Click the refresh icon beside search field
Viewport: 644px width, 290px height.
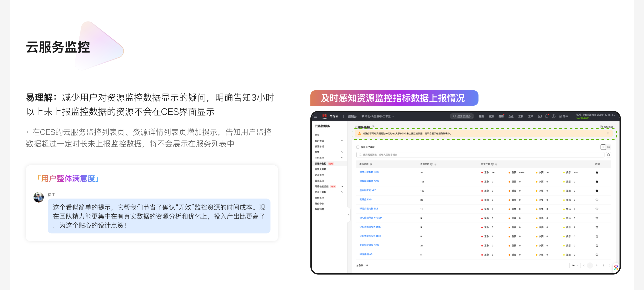[x=609, y=155]
